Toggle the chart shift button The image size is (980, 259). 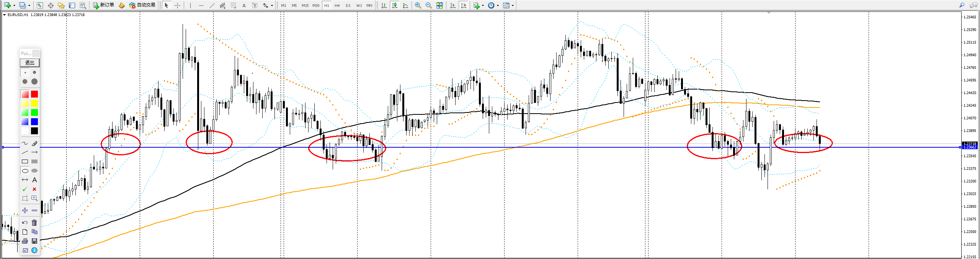pyautogui.click(x=464, y=5)
